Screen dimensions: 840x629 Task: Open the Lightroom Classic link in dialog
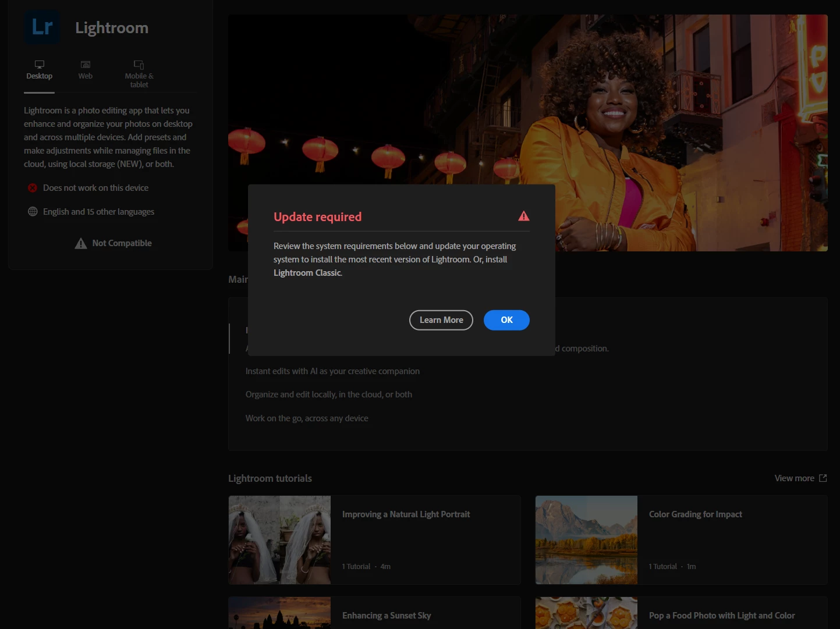point(307,273)
